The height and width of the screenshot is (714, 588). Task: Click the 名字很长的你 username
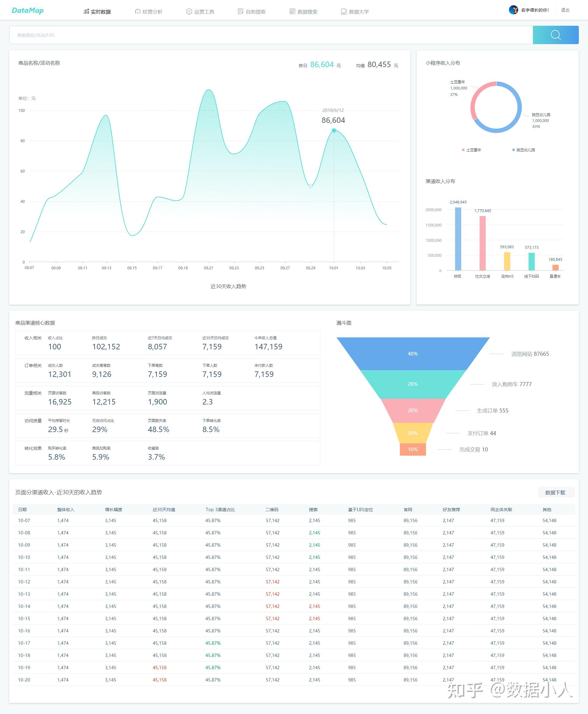point(535,10)
